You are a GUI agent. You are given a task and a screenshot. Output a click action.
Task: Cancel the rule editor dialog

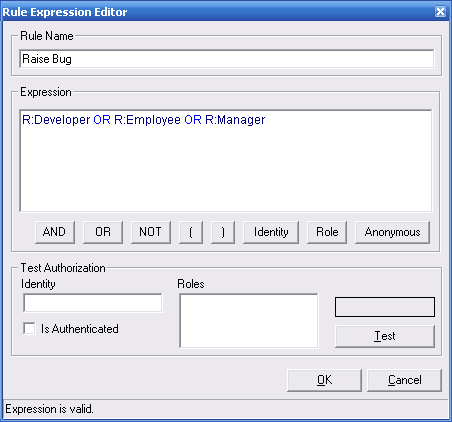tap(404, 380)
